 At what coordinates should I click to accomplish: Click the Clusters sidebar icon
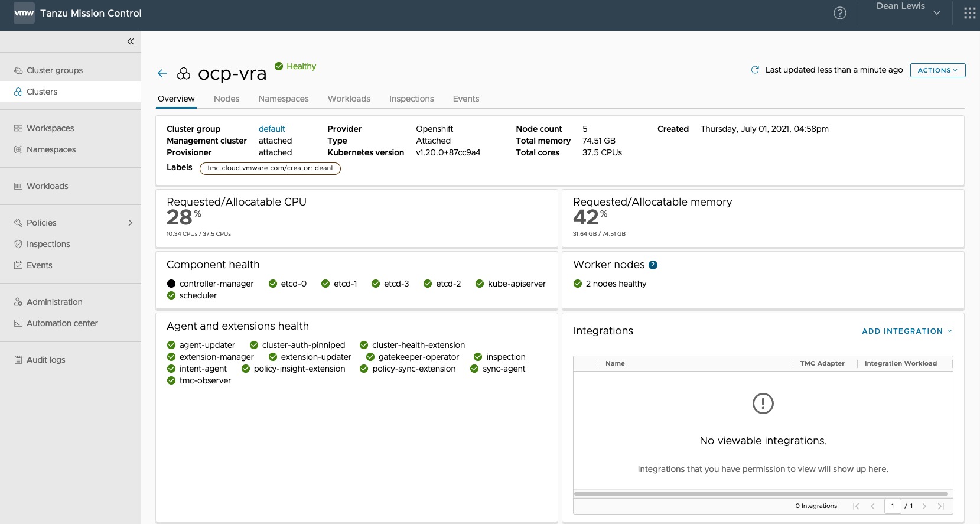coord(18,92)
